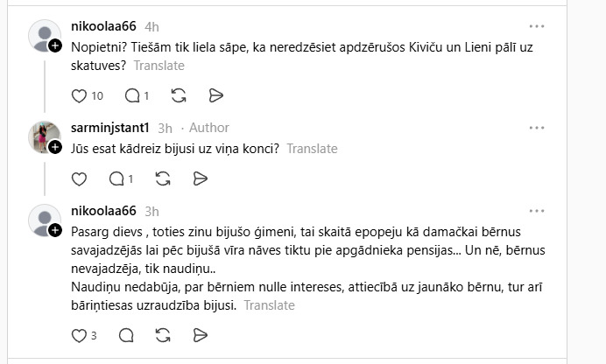Repost nikoolaa66's last comment
Viewport: 606px width, 364px height.
163,335
